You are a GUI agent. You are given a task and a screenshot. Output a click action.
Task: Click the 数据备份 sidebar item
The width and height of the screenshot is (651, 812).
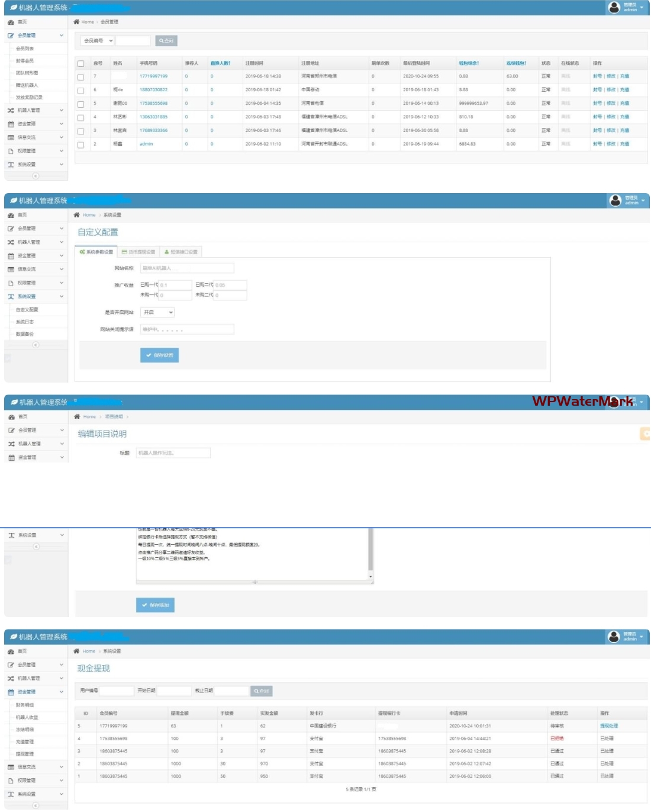[x=25, y=334]
